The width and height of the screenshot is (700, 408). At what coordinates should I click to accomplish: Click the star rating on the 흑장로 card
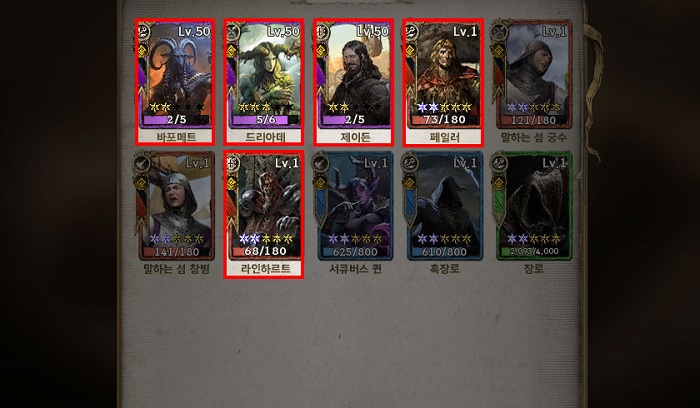coord(444,239)
